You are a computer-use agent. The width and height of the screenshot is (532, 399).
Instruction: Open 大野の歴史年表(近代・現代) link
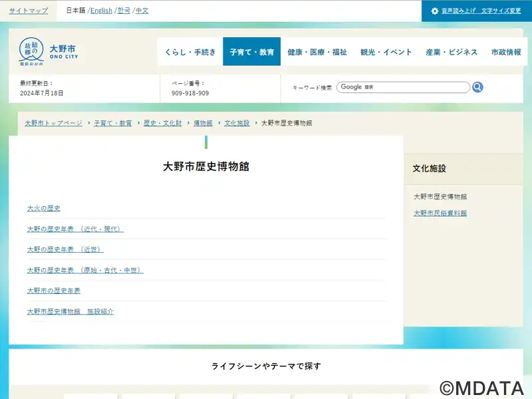(x=75, y=229)
